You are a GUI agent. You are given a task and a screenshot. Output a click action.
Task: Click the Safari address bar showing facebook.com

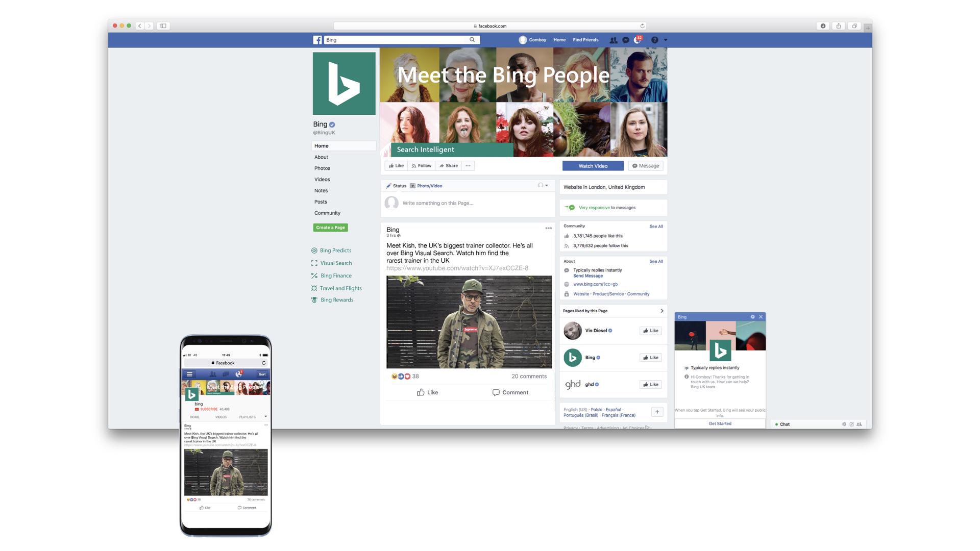(x=490, y=26)
